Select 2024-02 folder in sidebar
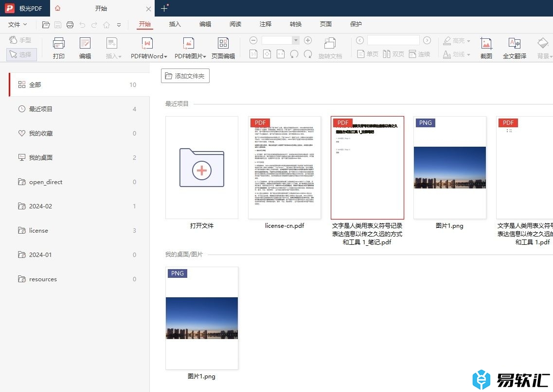 [x=79, y=206]
